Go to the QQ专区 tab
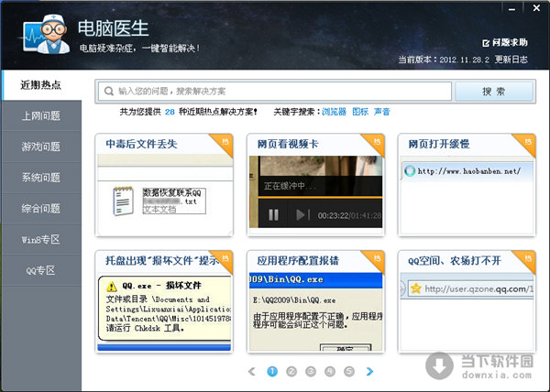 coord(41,270)
